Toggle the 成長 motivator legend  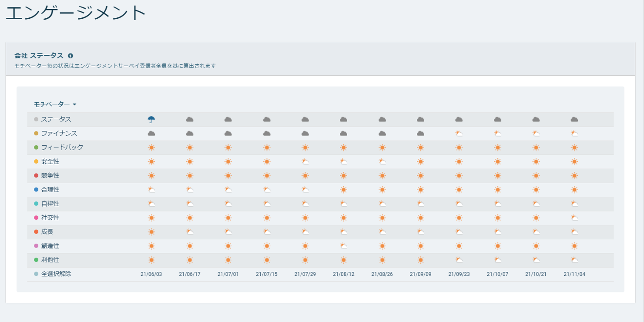click(x=44, y=232)
